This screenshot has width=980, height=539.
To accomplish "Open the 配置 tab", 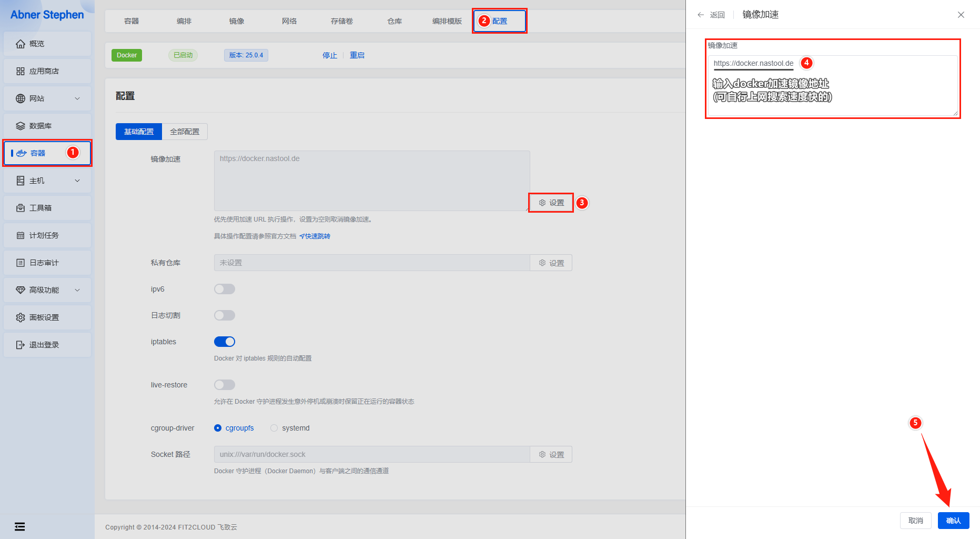I will tap(500, 21).
